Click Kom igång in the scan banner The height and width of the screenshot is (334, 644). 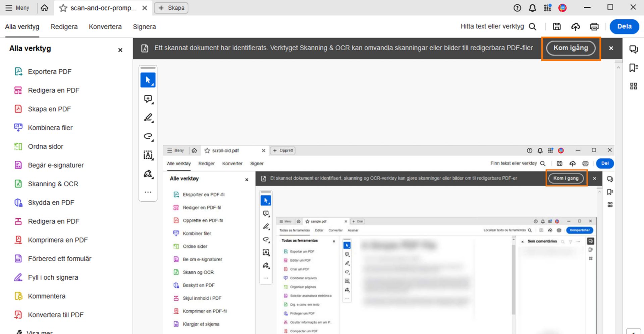click(x=571, y=48)
